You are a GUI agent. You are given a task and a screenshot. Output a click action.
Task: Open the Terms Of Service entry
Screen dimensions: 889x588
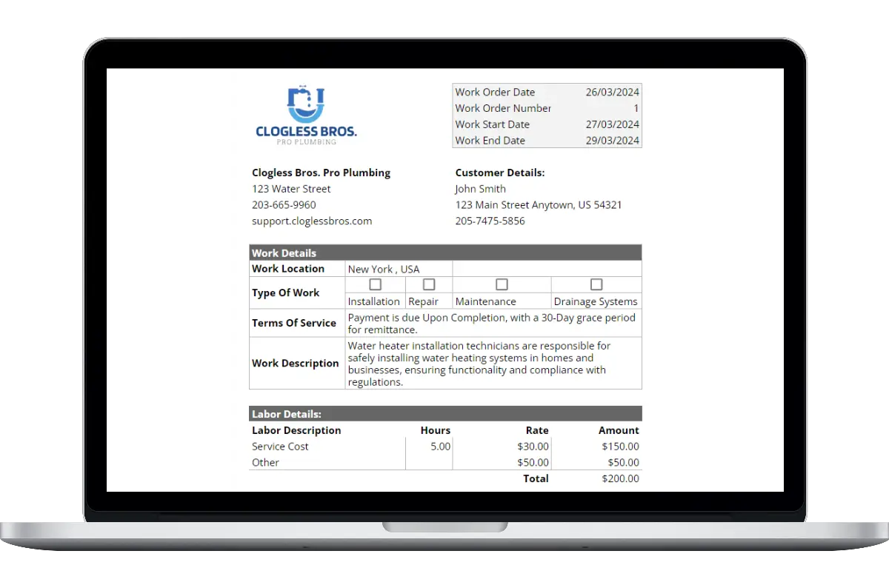pos(295,323)
